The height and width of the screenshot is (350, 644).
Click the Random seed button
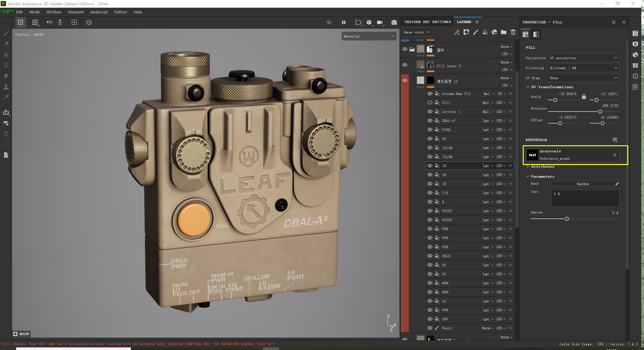tap(583, 184)
